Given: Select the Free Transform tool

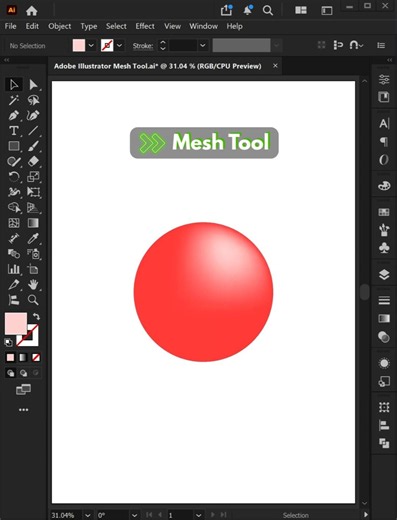Looking at the screenshot, I should (x=33, y=192).
